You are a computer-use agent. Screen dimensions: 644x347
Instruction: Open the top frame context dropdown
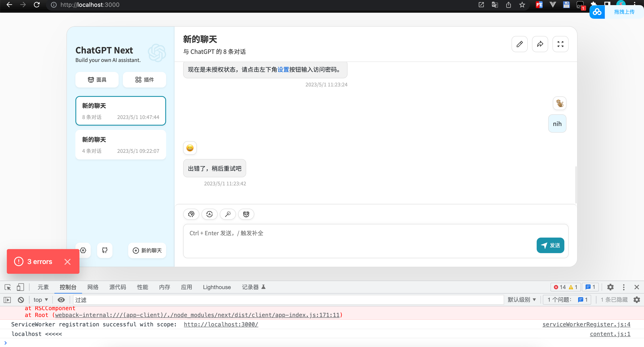(40, 300)
